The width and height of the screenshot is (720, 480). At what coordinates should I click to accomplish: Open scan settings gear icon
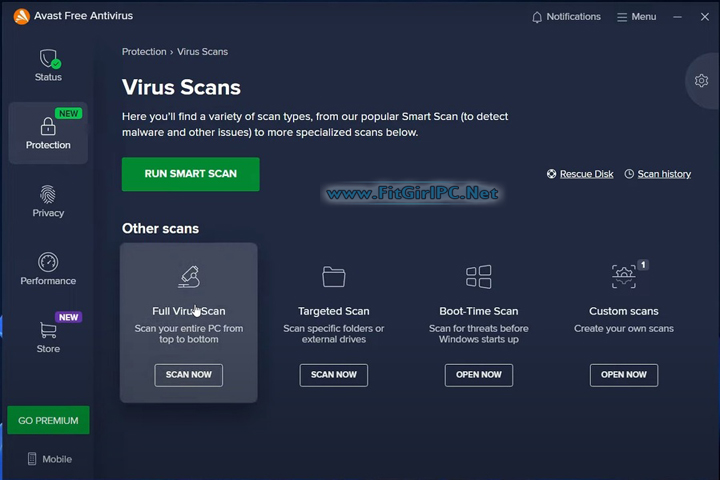pos(701,81)
